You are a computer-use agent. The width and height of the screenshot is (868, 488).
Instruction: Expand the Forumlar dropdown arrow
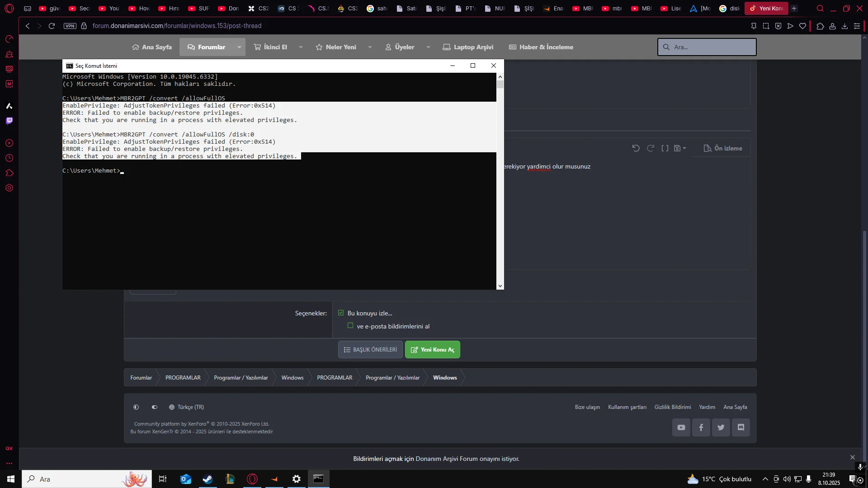pyautogui.click(x=239, y=47)
